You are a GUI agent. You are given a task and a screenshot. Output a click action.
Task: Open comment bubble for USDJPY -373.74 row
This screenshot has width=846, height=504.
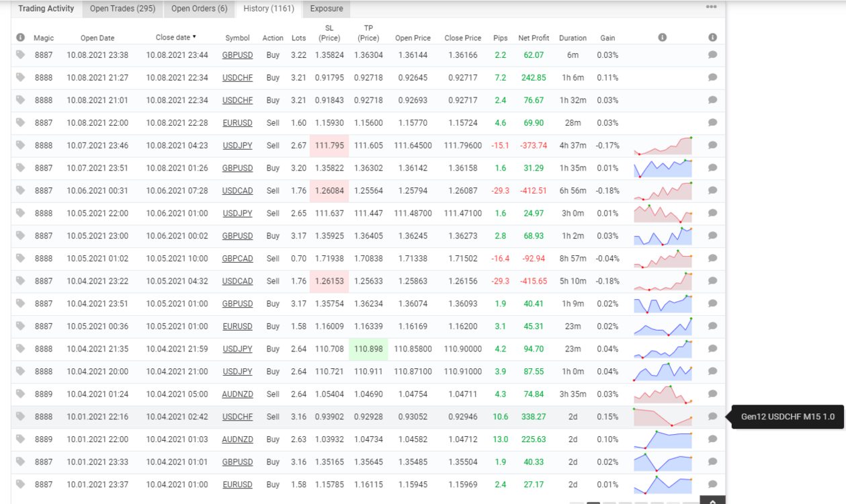point(712,145)
